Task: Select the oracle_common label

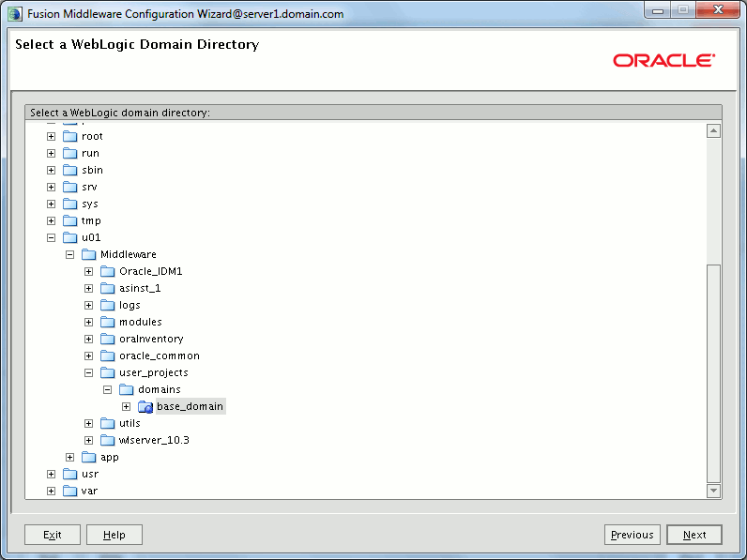Action: 160,356
